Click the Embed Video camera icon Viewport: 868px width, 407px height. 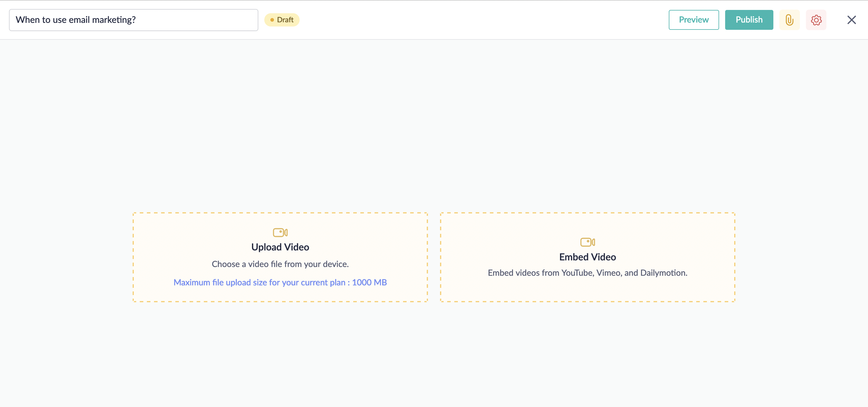coord(587,242)
